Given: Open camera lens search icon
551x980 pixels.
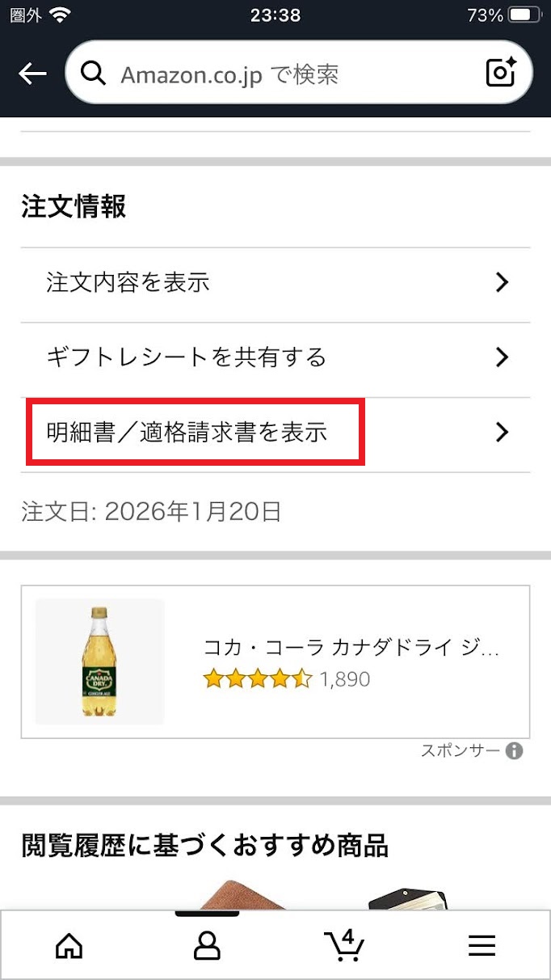Looking at the screenshot, I should tap(502, 74).
